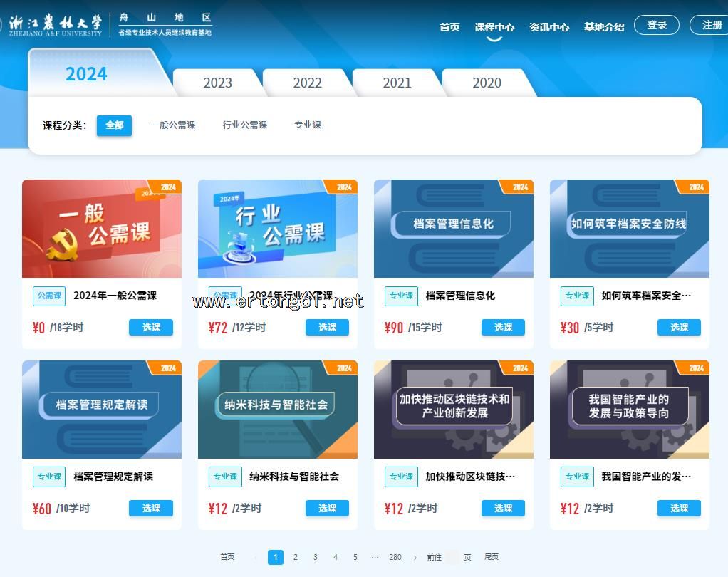The image size is (728, 577).
Task: Open 课程中心 in the top navigation
Action: click(x=494, y=27)
